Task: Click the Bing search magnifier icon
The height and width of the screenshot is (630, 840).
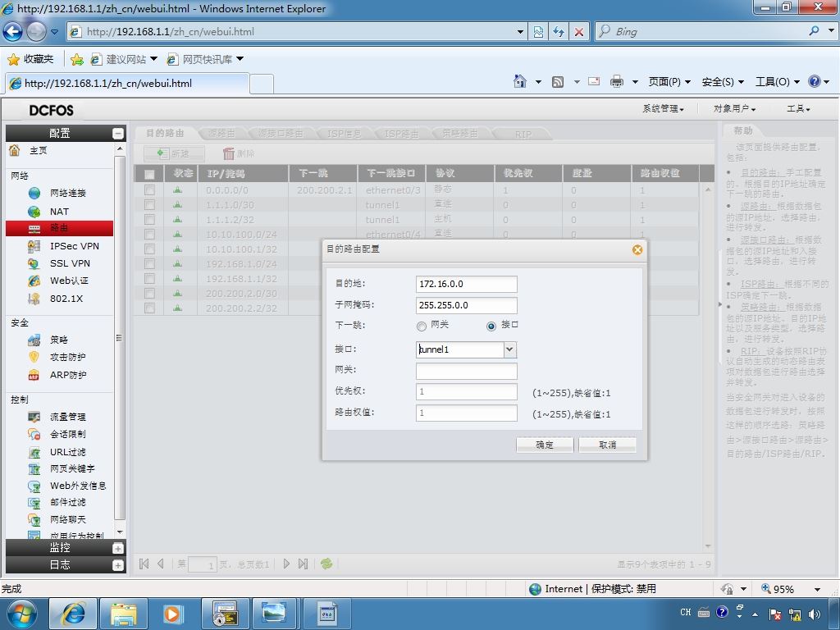Action: [814, 31]
